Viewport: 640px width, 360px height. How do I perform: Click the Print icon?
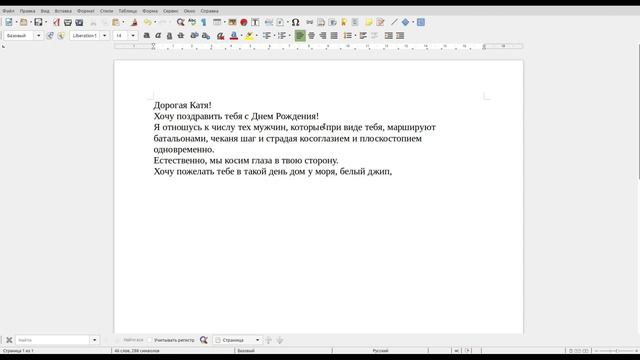coord(68,22)
